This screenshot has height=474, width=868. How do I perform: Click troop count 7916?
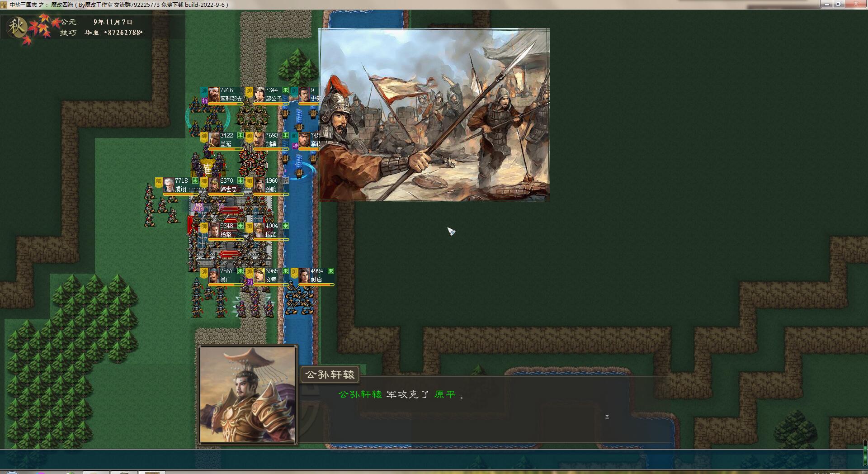point(226,90)
